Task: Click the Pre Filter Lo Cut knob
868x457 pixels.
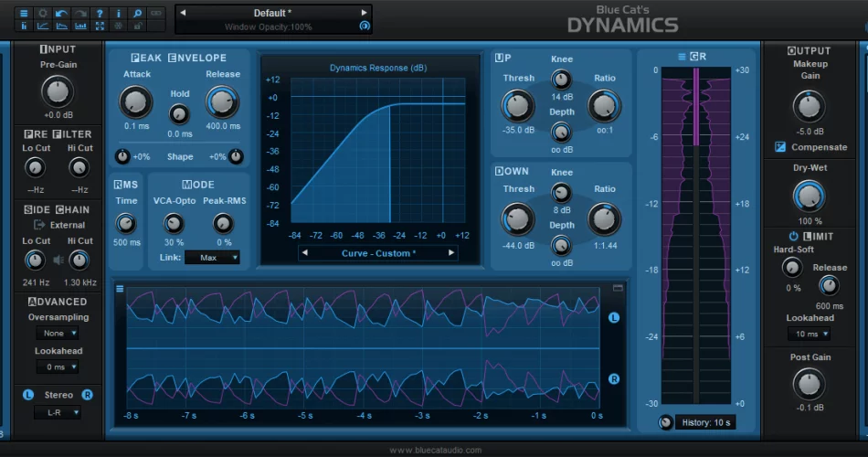Action: click(x=35, y=167)
